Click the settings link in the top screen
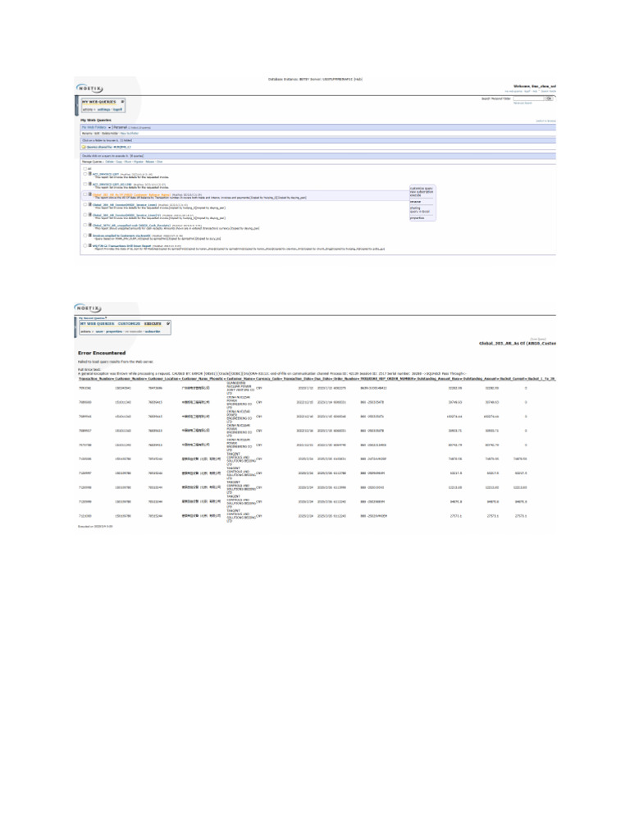Screen dimensions: 630x840 click(104, 109)
